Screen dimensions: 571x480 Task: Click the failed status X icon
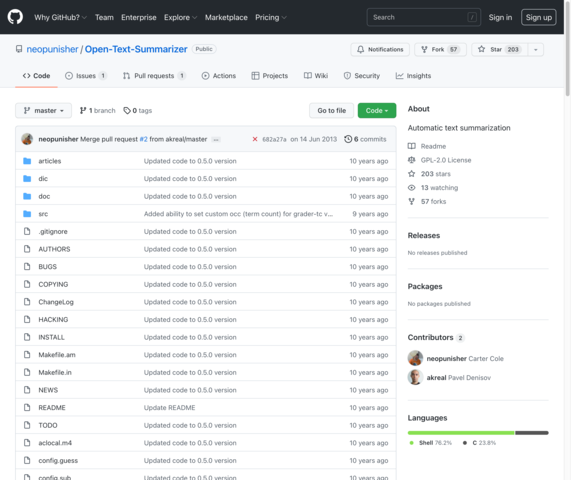(255, 139)
